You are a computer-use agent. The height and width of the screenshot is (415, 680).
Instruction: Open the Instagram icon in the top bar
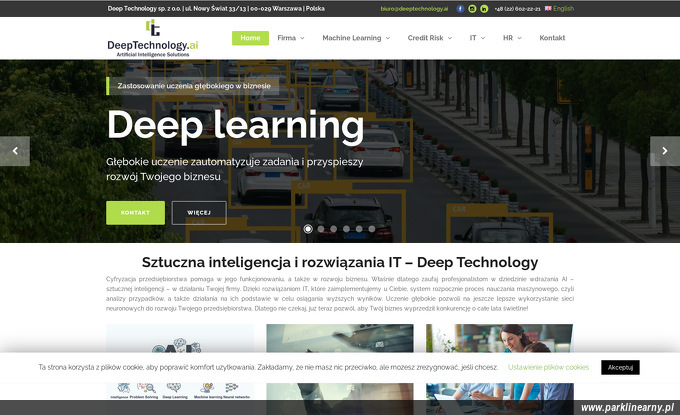click(472, 9)
